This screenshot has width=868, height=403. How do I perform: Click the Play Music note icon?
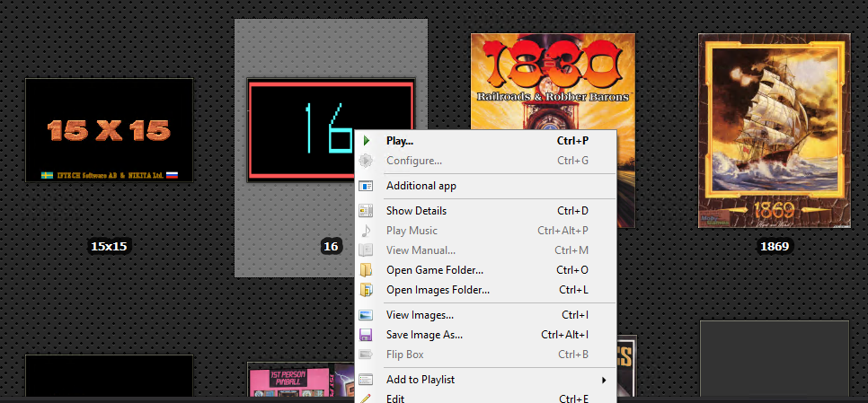[366, 231]
